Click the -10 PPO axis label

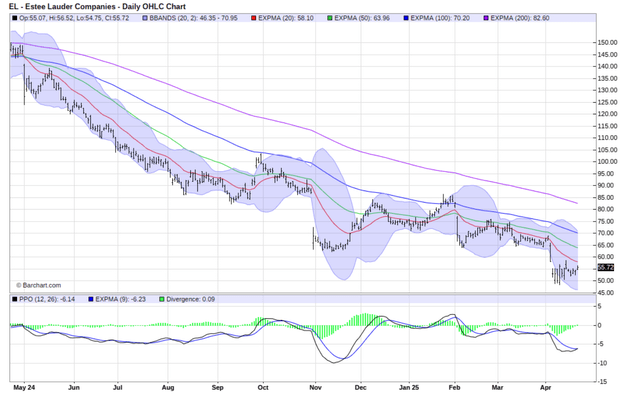pos(602,363)
